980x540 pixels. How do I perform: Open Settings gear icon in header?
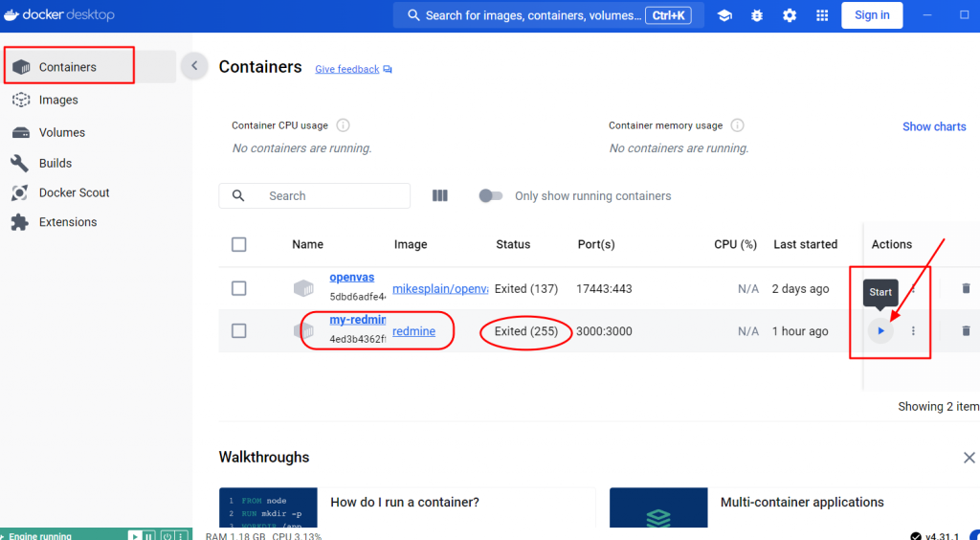pos(790,15)
